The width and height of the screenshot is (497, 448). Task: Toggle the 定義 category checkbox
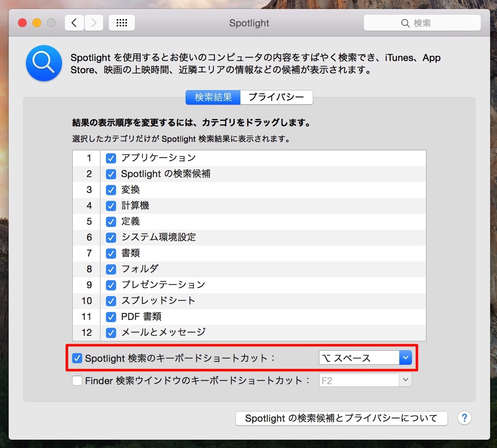pyautogui.click(x=111, y=222)
